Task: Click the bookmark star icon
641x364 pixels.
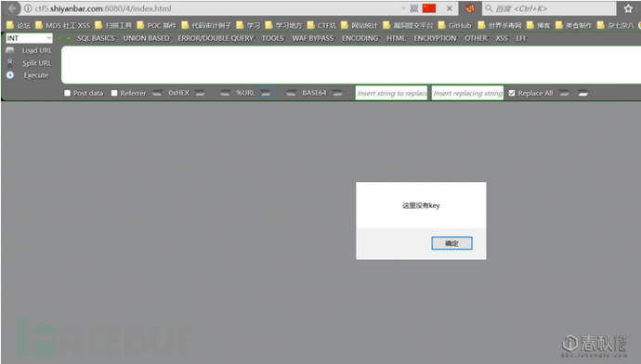Action: (628, 8)
